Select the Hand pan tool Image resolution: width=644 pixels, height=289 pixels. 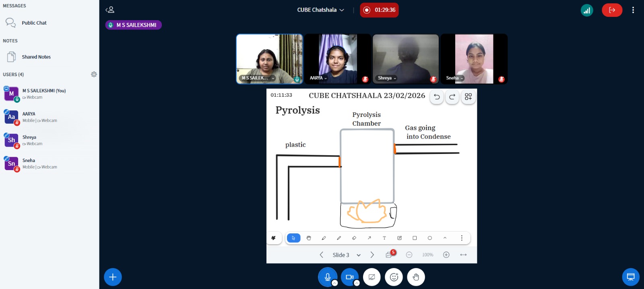[309, 238]
